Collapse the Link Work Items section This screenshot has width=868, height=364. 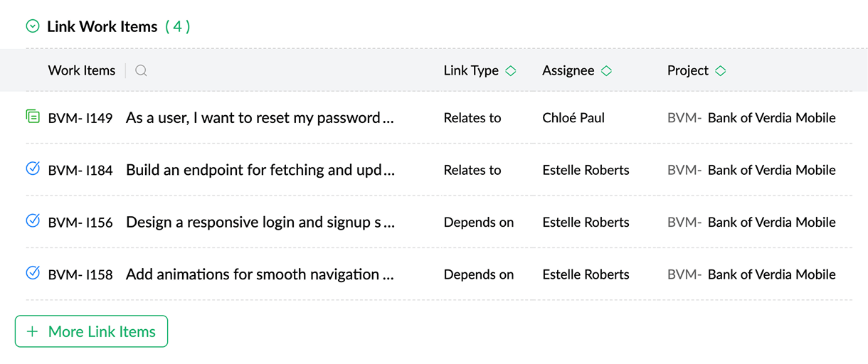(x=32, y=27)
